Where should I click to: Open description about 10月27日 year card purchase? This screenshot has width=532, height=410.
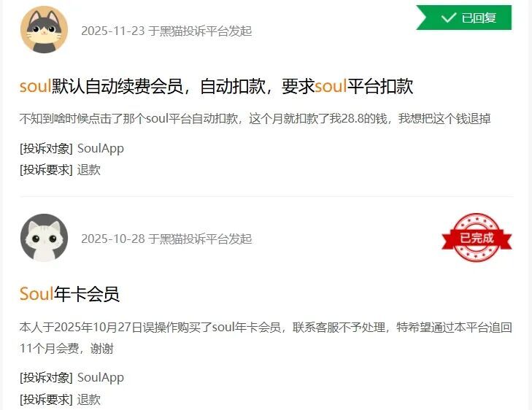pyautogui.click(x=266, y=338)
